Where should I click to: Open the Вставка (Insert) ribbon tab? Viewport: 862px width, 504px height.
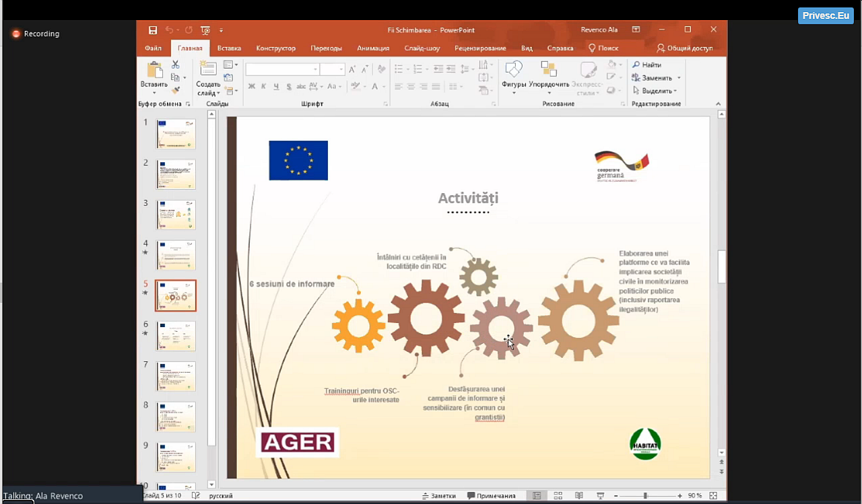pos(229,48)
